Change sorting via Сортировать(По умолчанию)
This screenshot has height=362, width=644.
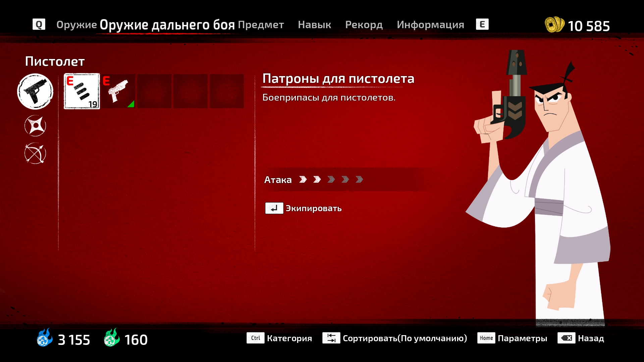tap(405, 338)
